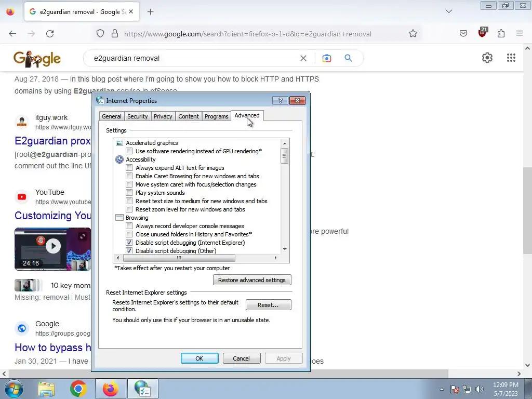Open the E2guardian proxy search result
Image resolution: width=532 pixels, height=399 pixels.
tap(52, 140)
